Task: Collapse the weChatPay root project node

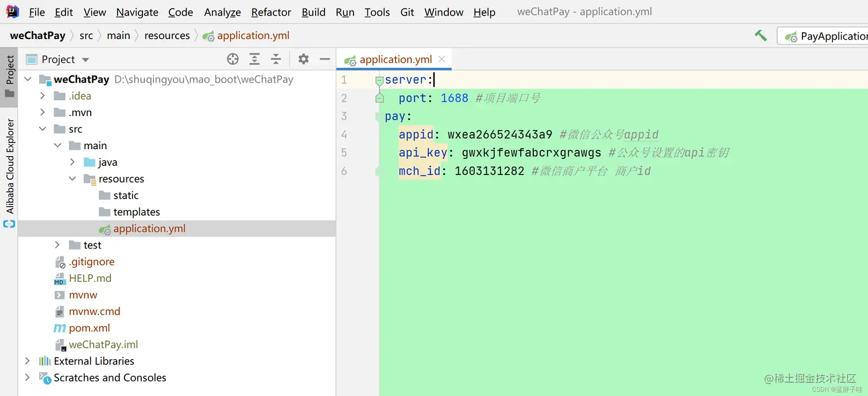Action: point(28,79)
